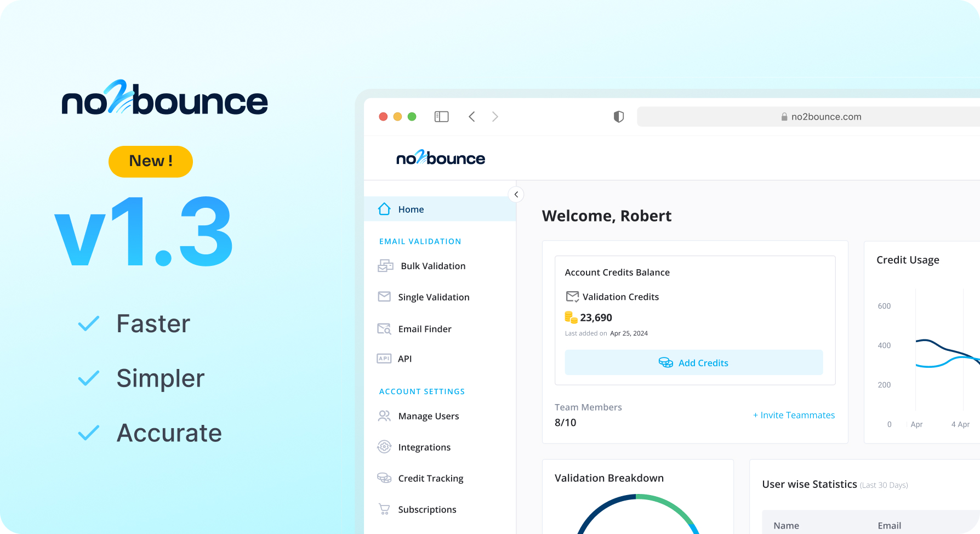Viewport: 980px width, 534px height.
Task: Open the Home sidebar item
Action: [x=440, y=209]
